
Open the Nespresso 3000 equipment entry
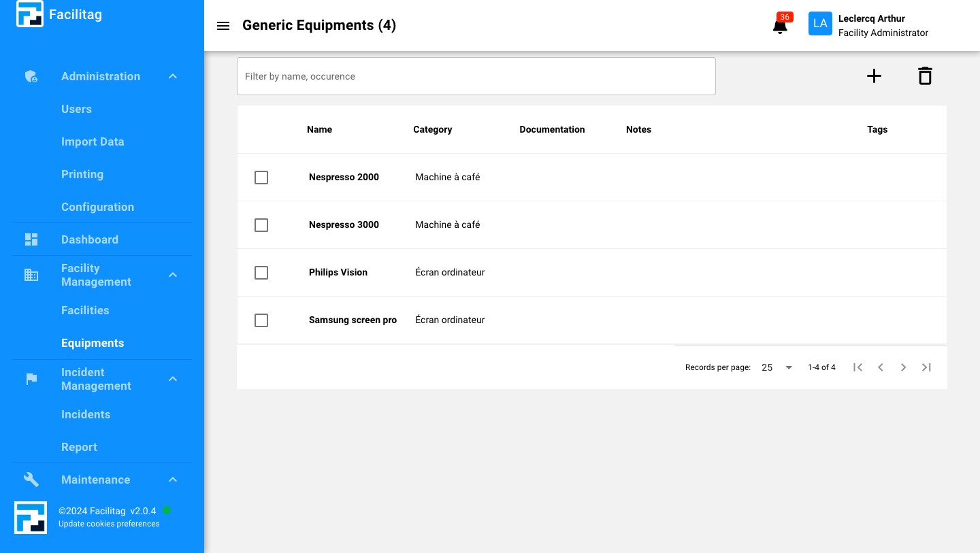(344, 224)
